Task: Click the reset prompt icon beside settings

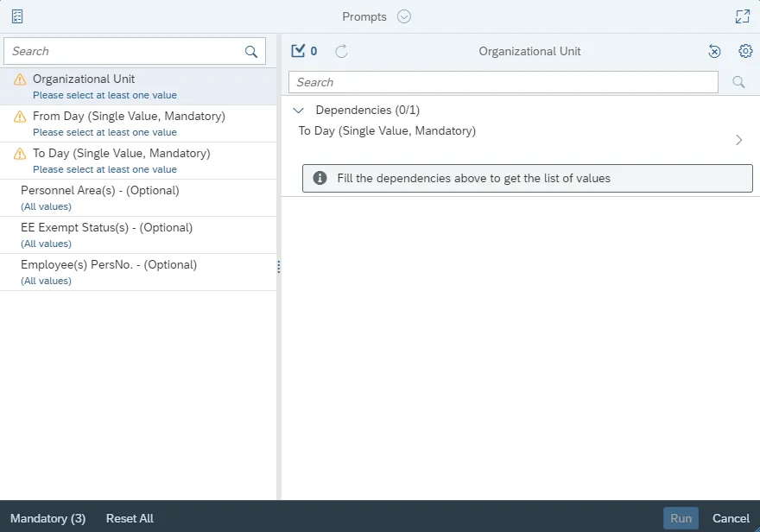Action: pos(714,51)
